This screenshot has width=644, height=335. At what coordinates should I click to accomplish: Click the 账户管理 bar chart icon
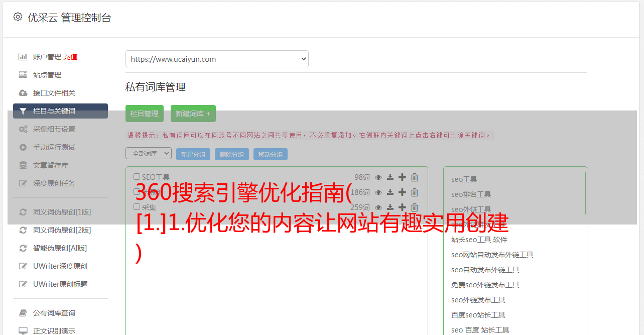tap(23, 57)
